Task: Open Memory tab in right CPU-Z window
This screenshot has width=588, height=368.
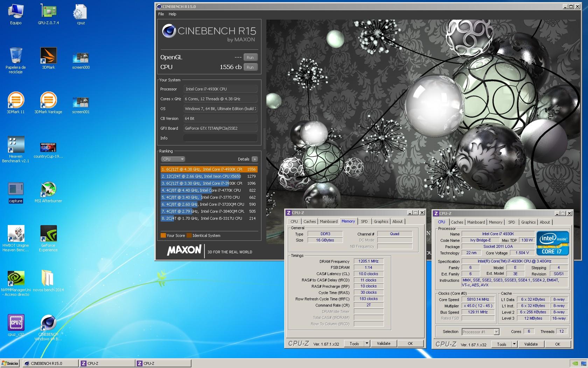Action: [495, 222]
